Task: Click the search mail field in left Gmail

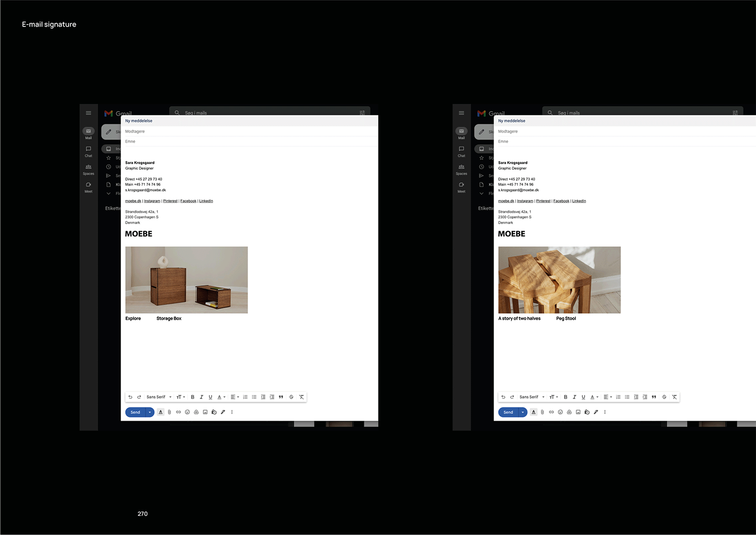Action: click(x=270, y=112)
